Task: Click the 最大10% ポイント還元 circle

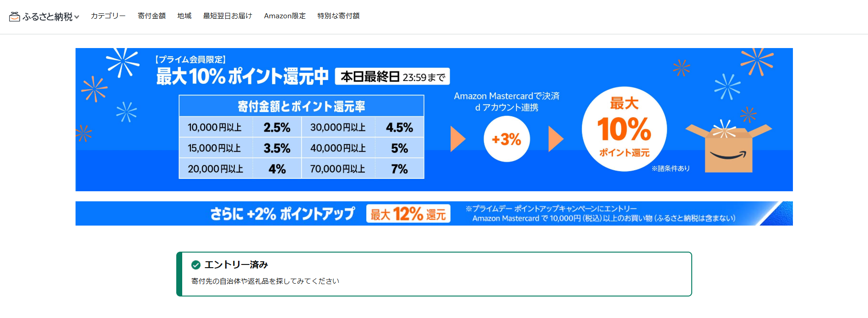Action: [624, 129]
